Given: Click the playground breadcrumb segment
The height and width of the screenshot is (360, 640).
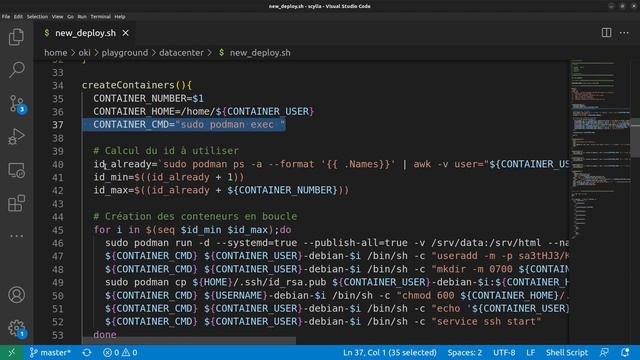Looking at the screenshot, I should click(125, 53).
